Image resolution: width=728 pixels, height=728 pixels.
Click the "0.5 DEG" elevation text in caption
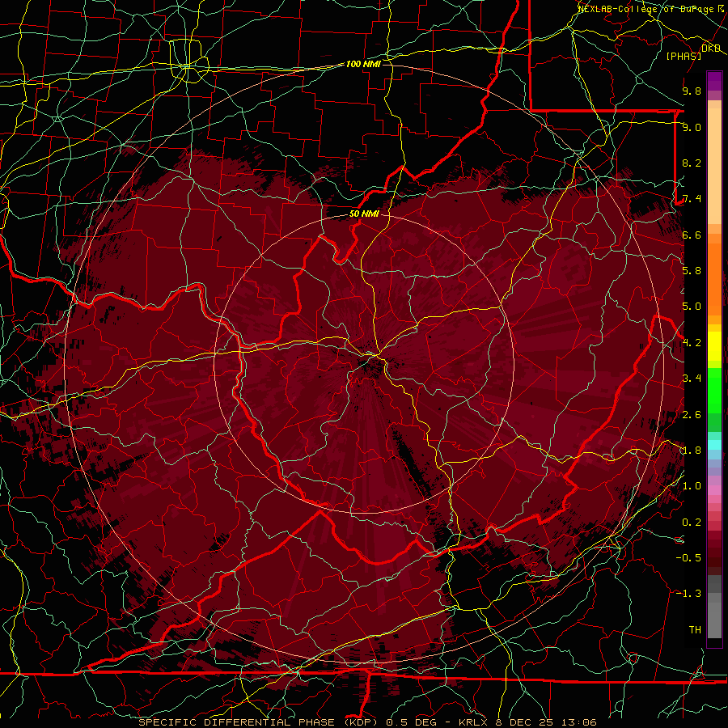point(412,722)
